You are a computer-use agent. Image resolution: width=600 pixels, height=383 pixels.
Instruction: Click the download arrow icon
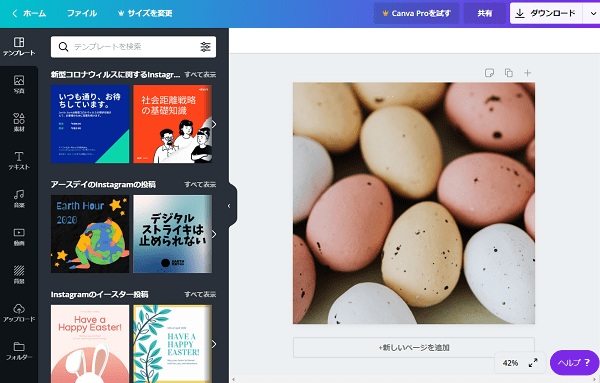click(520, 13)
